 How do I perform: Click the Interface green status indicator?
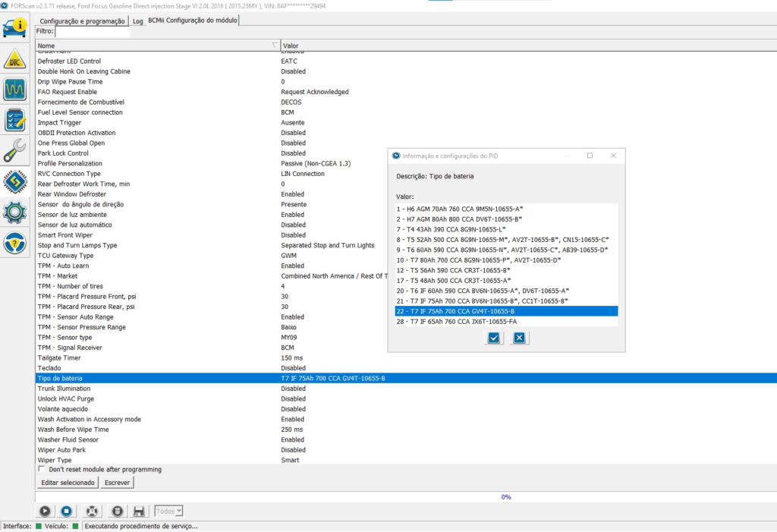point(39,526)
